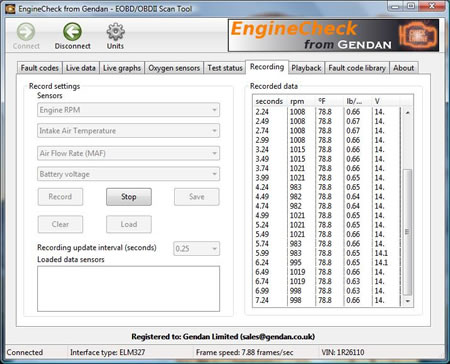
Task: Click the Registered to Gendan Limited text
Action: pyautogui.click(x=223, y=337)
